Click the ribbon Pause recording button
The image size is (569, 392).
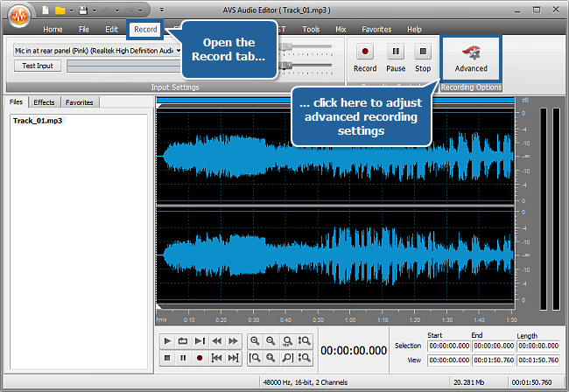point(396,58)
